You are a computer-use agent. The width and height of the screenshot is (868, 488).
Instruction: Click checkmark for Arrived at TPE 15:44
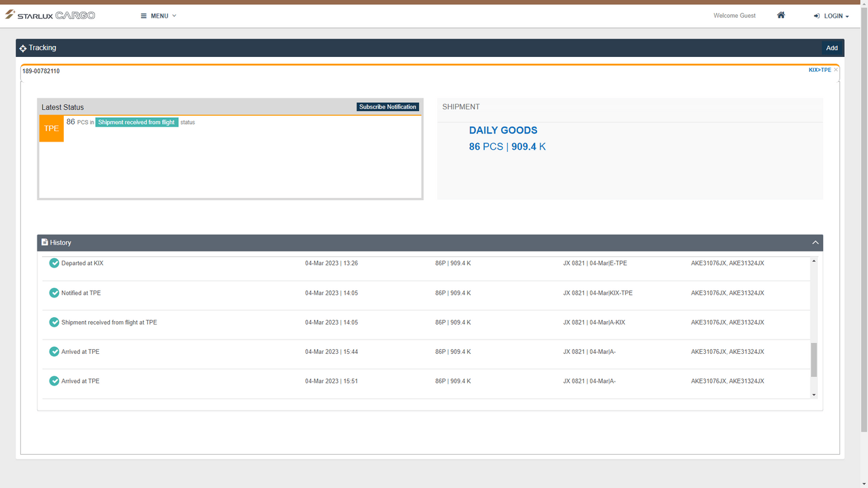54,352
